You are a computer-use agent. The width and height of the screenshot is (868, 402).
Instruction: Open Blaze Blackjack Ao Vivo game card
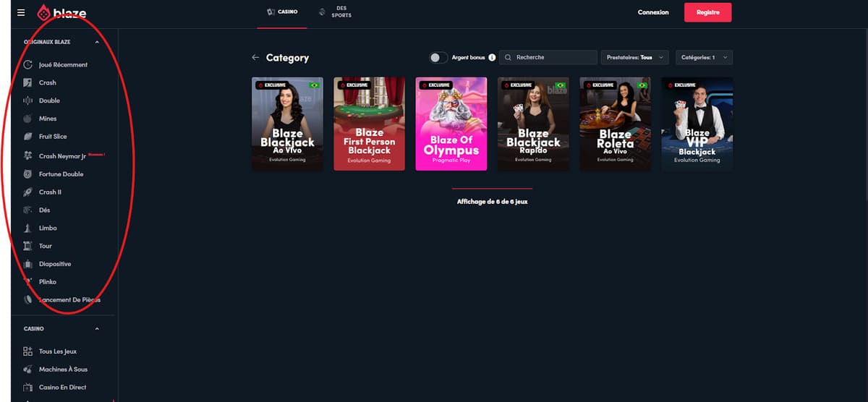tap(287, 124)
